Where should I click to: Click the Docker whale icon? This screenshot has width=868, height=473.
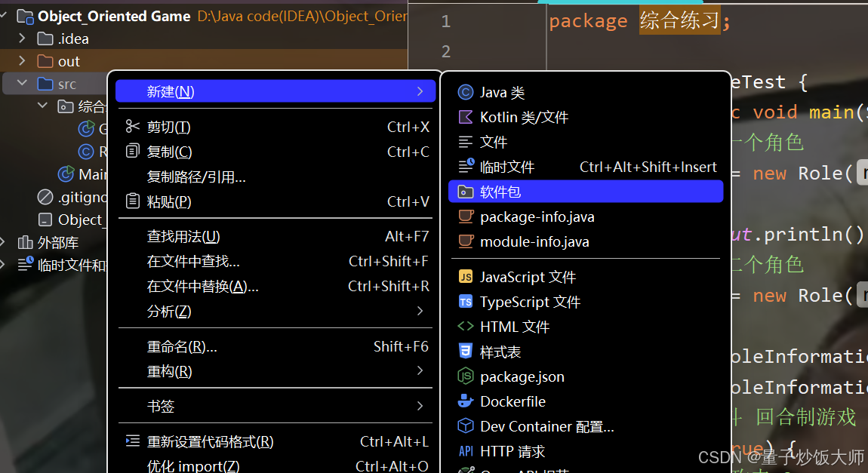[x=466, y=401]
